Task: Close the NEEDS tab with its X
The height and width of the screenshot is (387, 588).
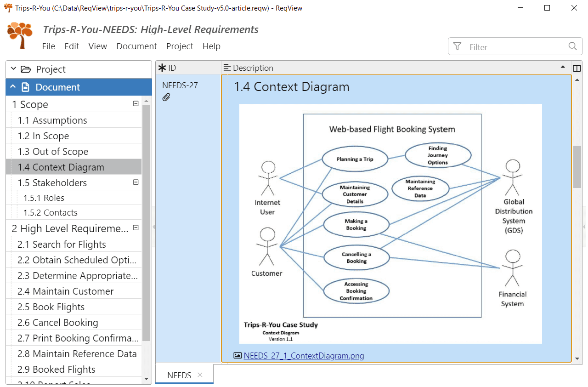Action: point(200,375)
